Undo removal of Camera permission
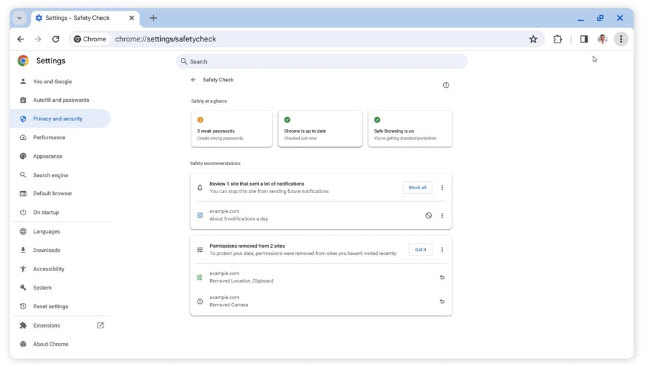Image resolution: width=650 pixels, height=365 pixels. pos(442,301)
